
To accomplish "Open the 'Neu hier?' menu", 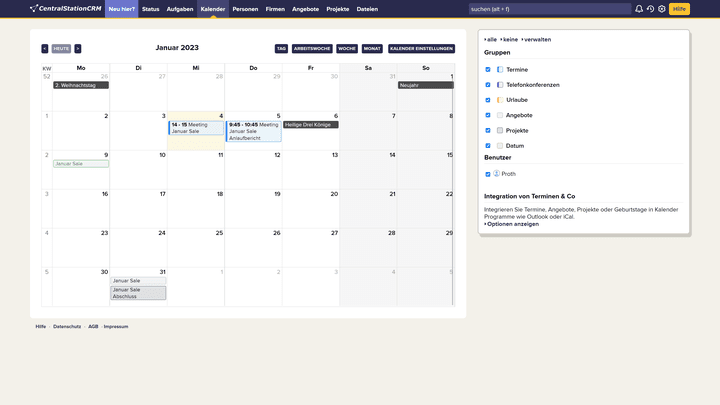I will pyautogui.click(x=122, y=9).
